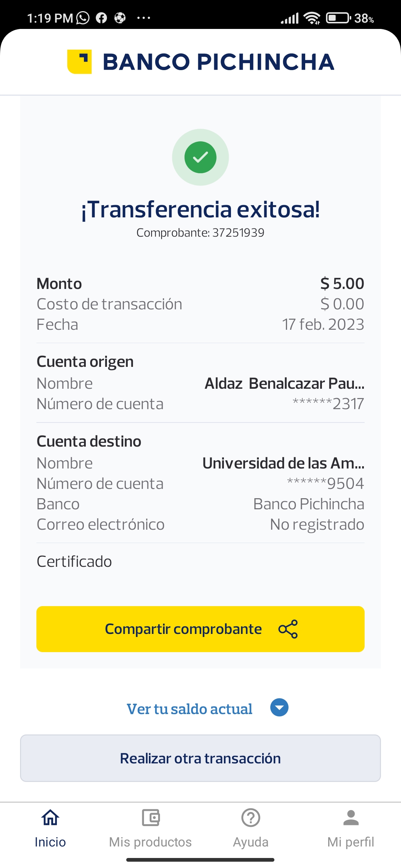Image resolution: width=401 pixels, height=868 pixels.
Task: Tap the Inicio home icon
Action: point(50,818)
